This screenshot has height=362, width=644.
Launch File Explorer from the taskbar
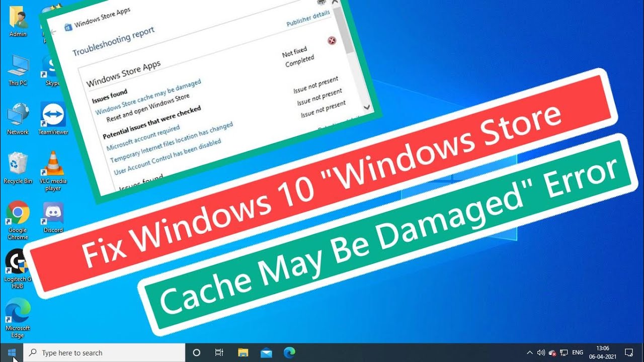[x=243, y=352]
